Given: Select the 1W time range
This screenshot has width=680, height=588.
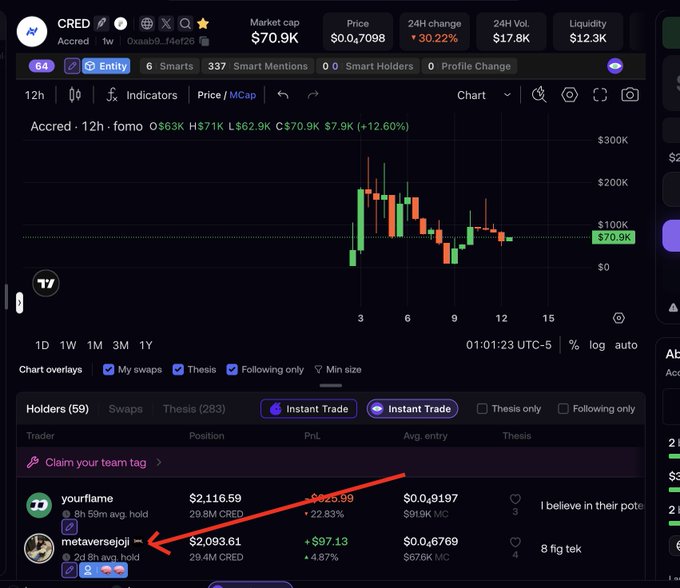Looking at the screenshot, I should pos(68,345).
